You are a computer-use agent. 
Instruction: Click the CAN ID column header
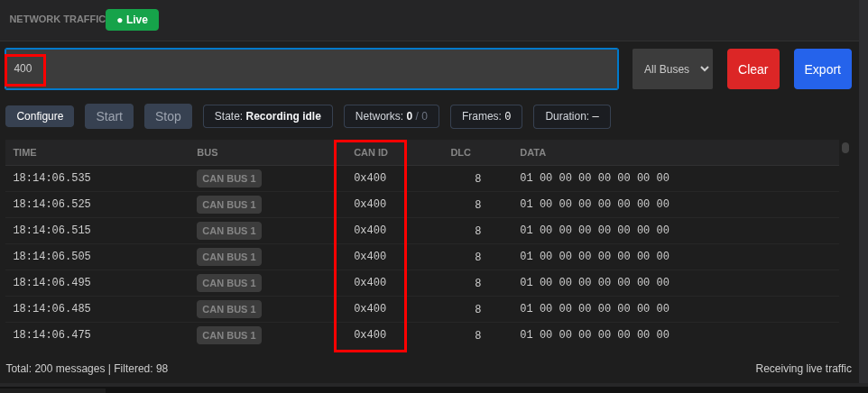coord(371,152)
